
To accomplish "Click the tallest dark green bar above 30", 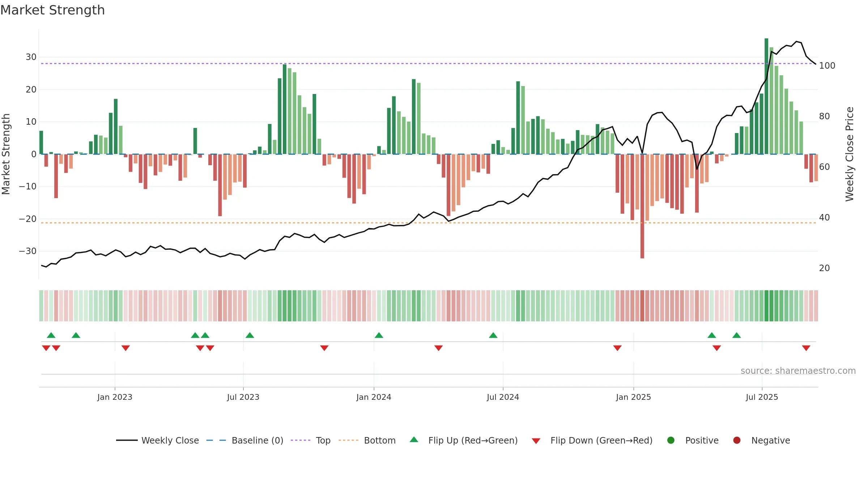I will 766,96.
